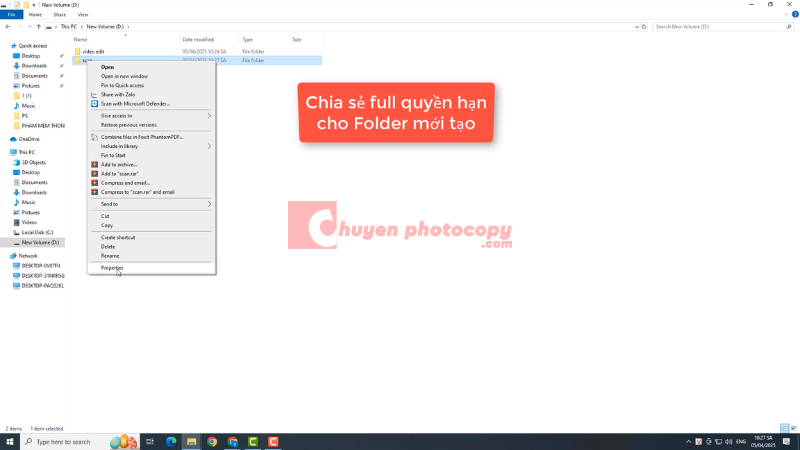Open Windows Start button

pyautogui.click(x=10, y=442)
